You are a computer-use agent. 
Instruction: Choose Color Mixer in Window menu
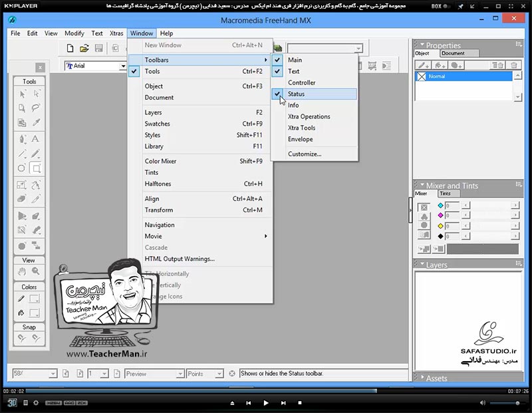199,161
